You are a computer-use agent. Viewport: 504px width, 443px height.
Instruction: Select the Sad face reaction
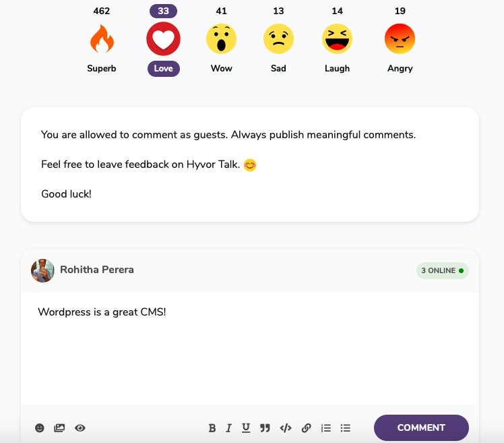[x=278, y=38]
